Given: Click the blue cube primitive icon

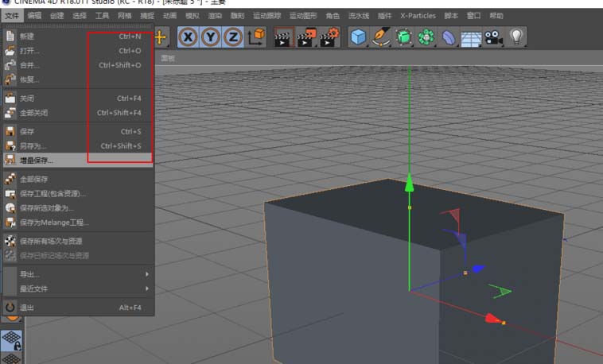Looking at the screenshot, I should pyautogui.click(x=359, y=37).
